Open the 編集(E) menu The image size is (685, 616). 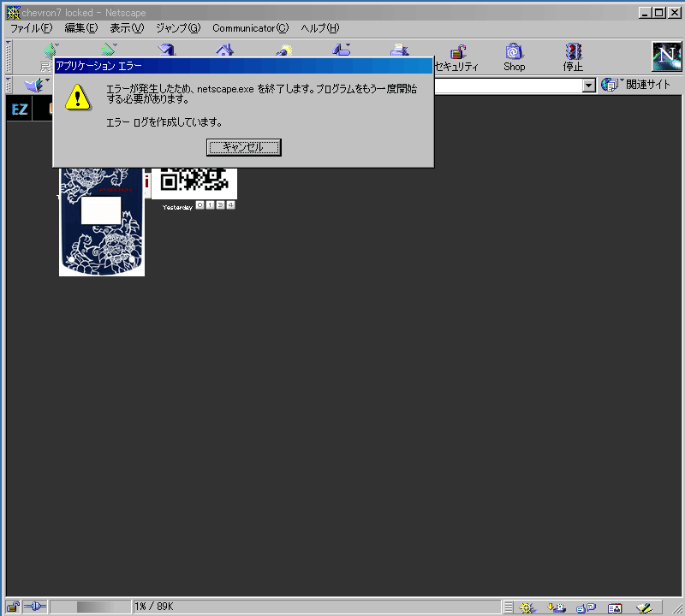pos(80,28)
